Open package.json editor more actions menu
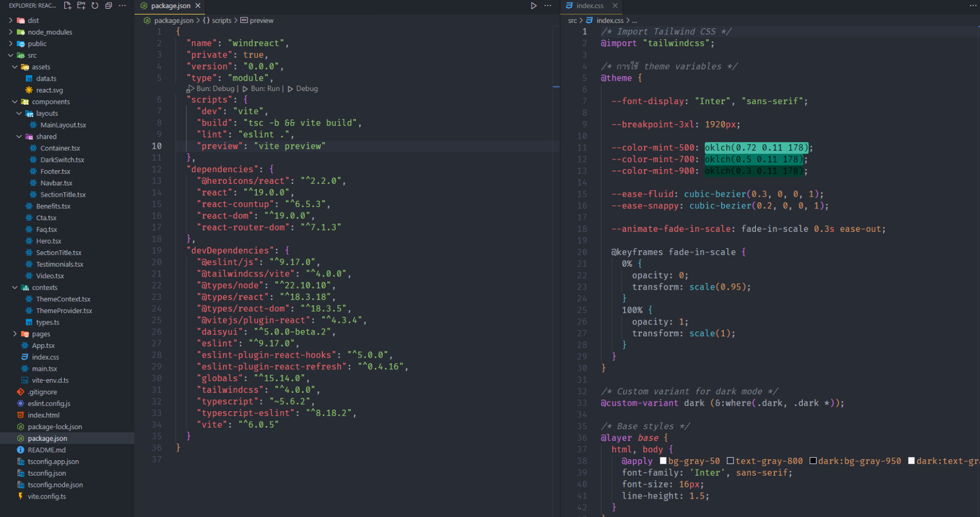 548,6
